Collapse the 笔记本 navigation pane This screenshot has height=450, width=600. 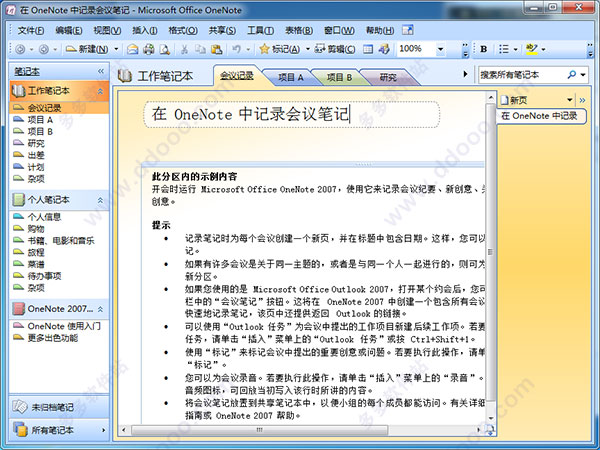101,71
